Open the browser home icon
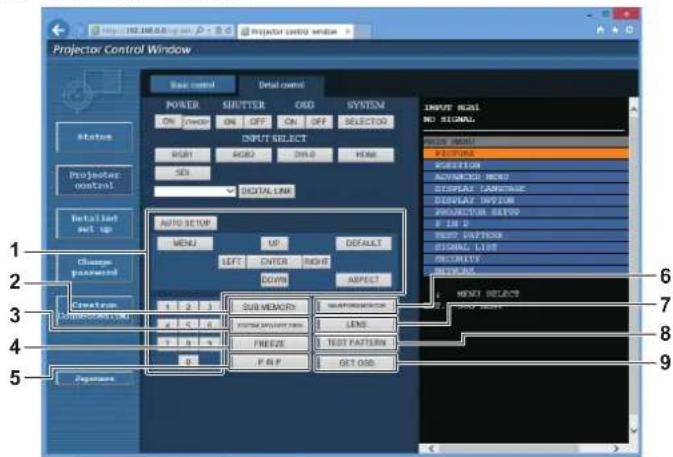 [601, 30]
